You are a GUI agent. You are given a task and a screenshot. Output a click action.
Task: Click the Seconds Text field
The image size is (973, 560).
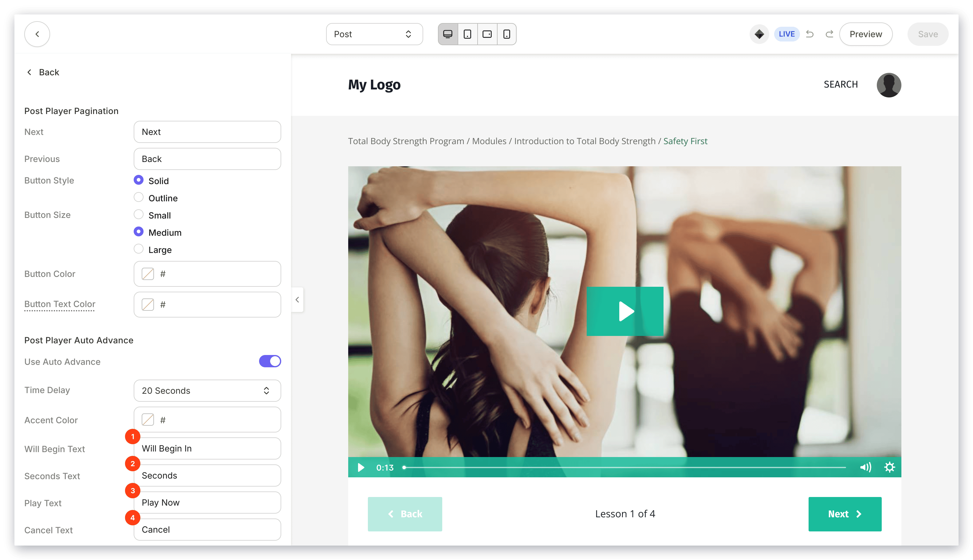click(x=207, y=475)
